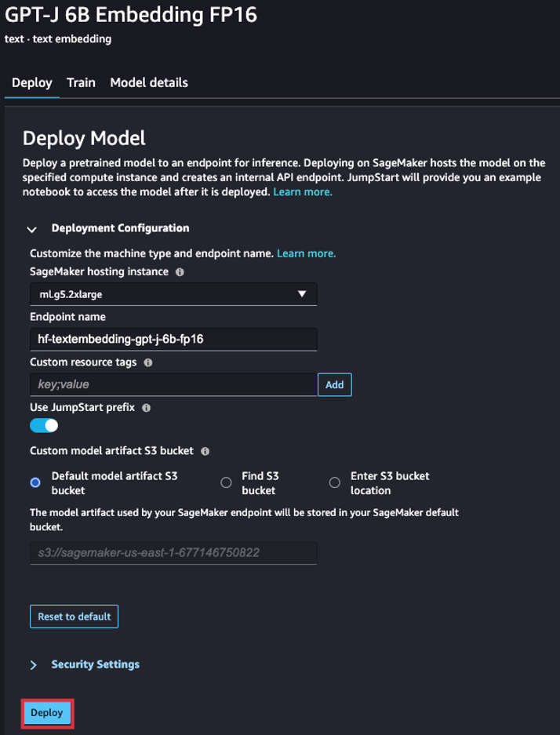
Task: Click the disabled S3 bucket path field
Action: click(173, 553)
